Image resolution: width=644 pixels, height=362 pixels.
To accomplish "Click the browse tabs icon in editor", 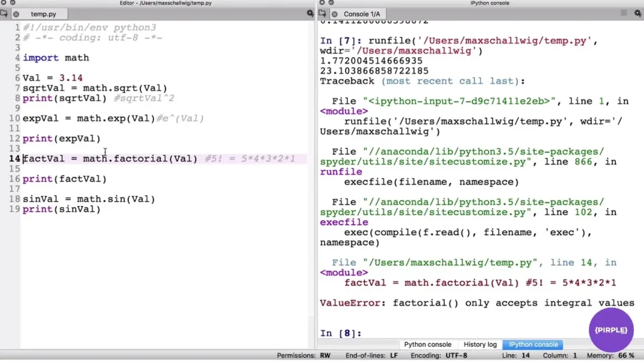I will (5, 13).
